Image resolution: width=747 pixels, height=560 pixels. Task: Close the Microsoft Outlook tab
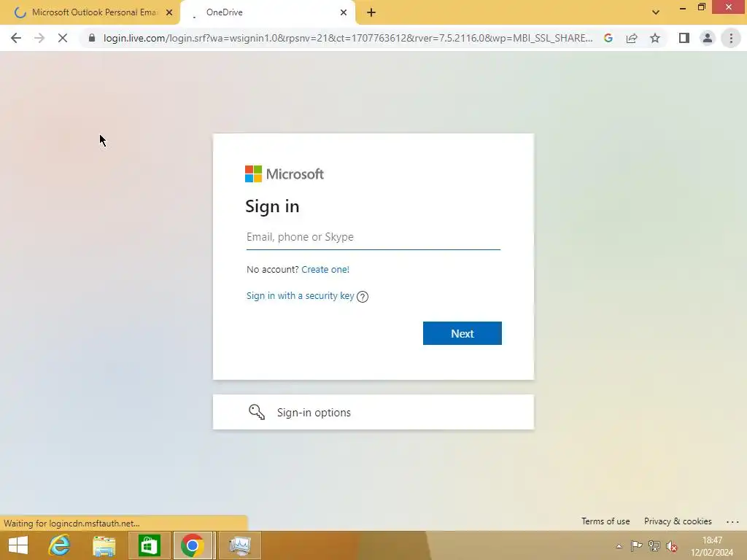tap(169, 13)
